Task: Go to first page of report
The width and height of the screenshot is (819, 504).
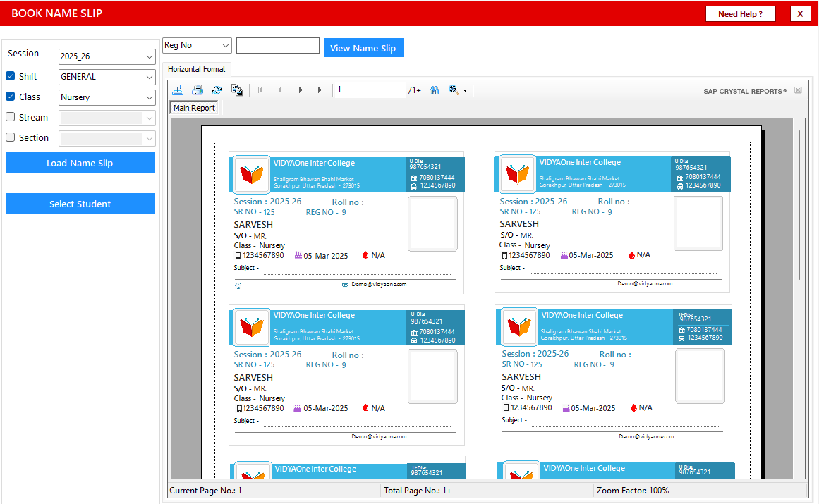Action: 260,90
